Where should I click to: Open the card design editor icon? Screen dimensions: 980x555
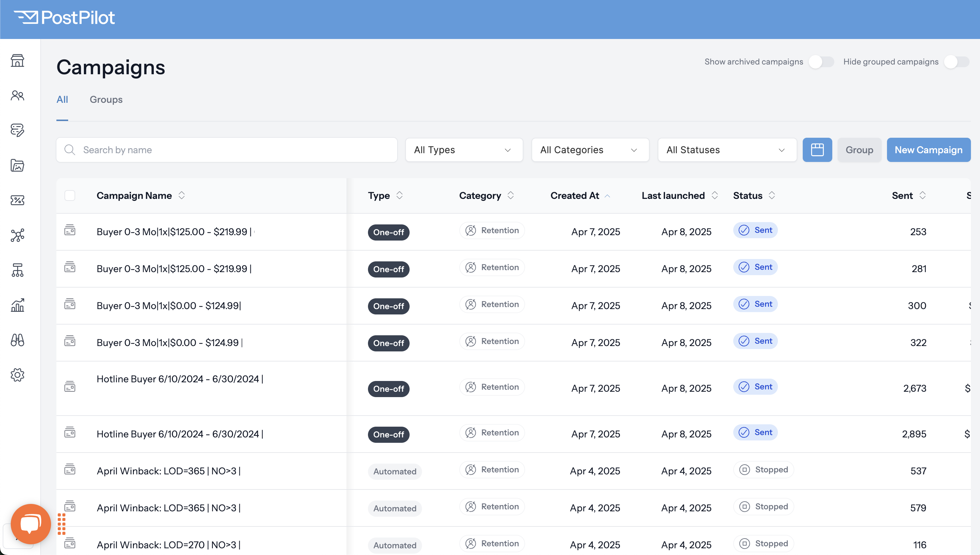(x=17, y=130)
